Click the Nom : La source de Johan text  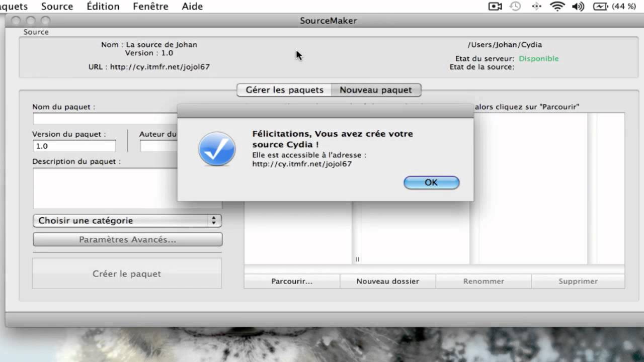click(149, 45)
